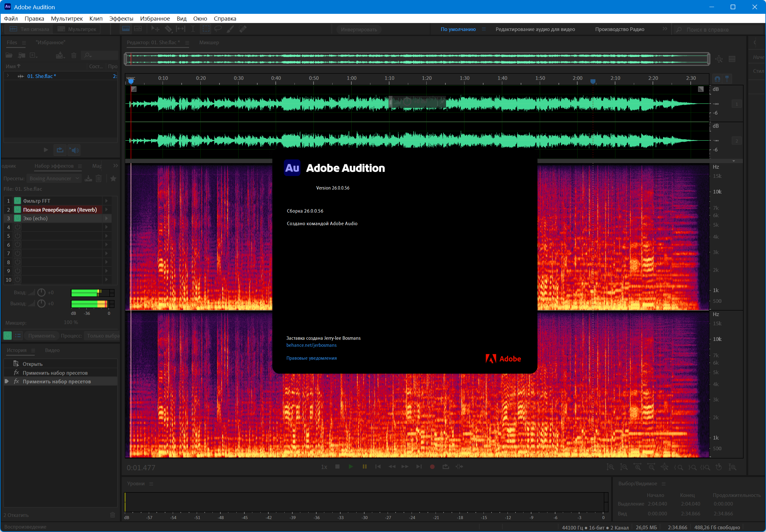Screen dimensions: 766x532
Task: Open the behance.net/jerbosmans link
Action: pyautogui.click(x=311, y=345)
